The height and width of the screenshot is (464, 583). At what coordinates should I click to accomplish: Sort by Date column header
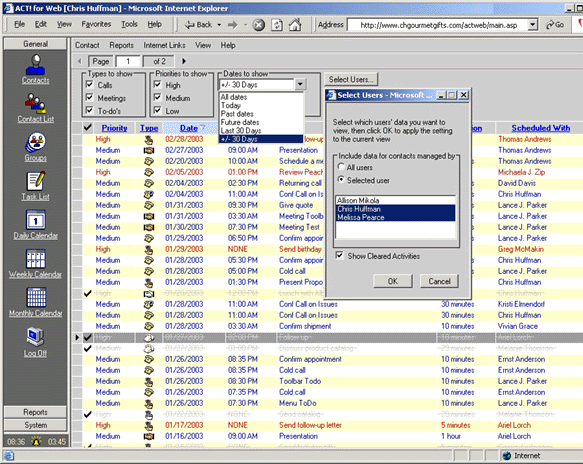point(189,128)
